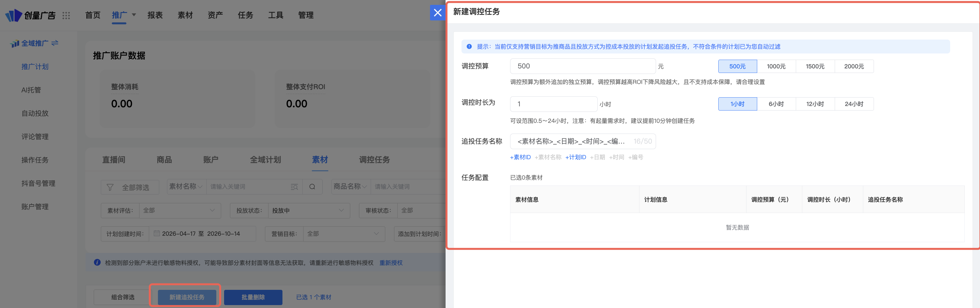Click the 调控时长 input showing 1
Viewport: 980px width, 308px height.
554,104
